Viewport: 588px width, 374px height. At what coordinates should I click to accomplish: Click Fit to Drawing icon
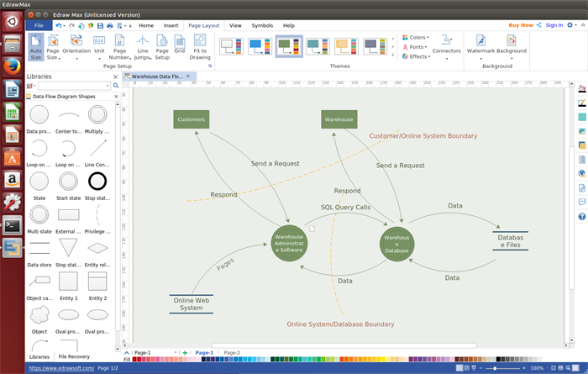coord(200,47)
